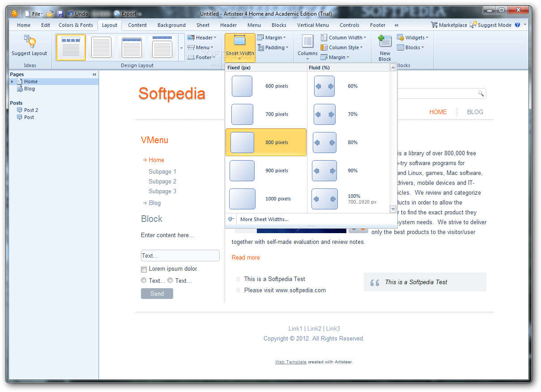541x392 pixels.
Task: Open the File menu
Action: coord(34,14)
